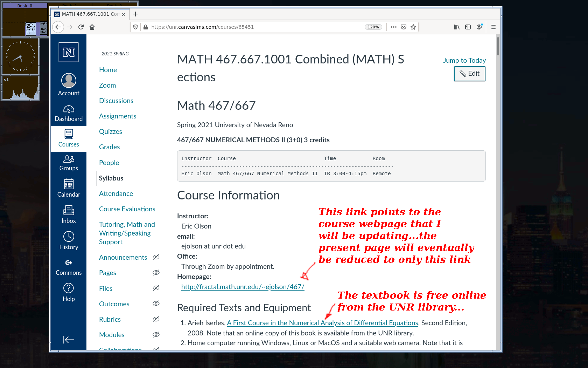Image resolution: width=588 pixels, height=368 pixels.
Task: Click the Edit syllabus button
Action: (469, 74)
